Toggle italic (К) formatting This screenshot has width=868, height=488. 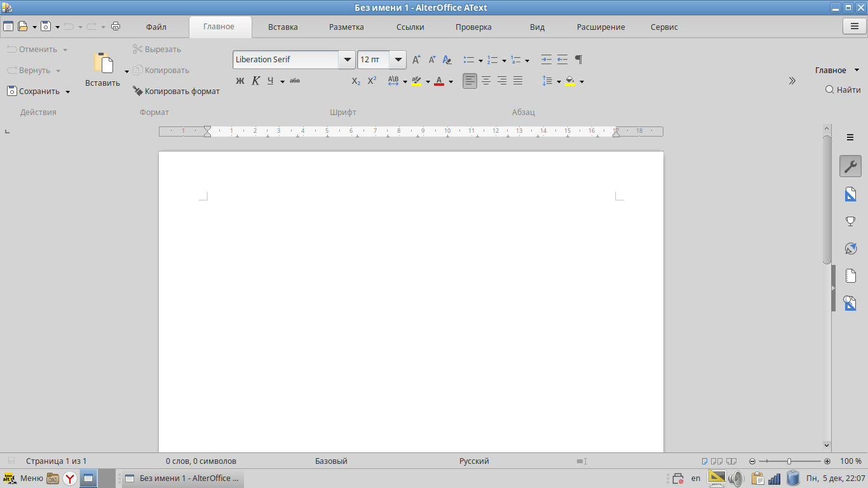coord(255,81)
